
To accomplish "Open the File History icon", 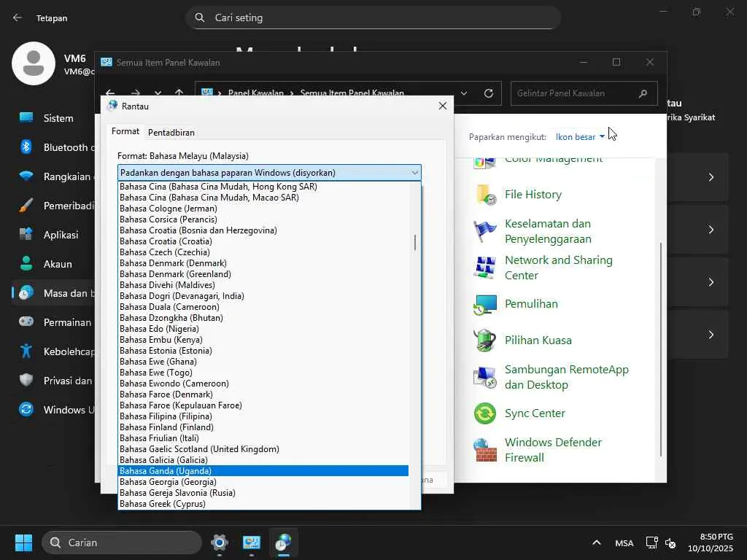I will pos(485,195).
